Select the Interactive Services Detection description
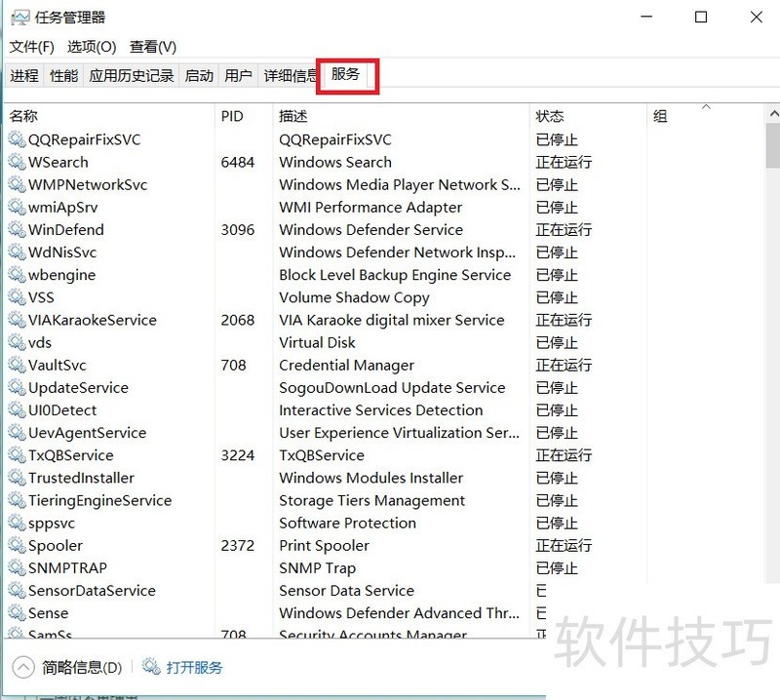This screenshot has height=700, width=780. point(381,410)
